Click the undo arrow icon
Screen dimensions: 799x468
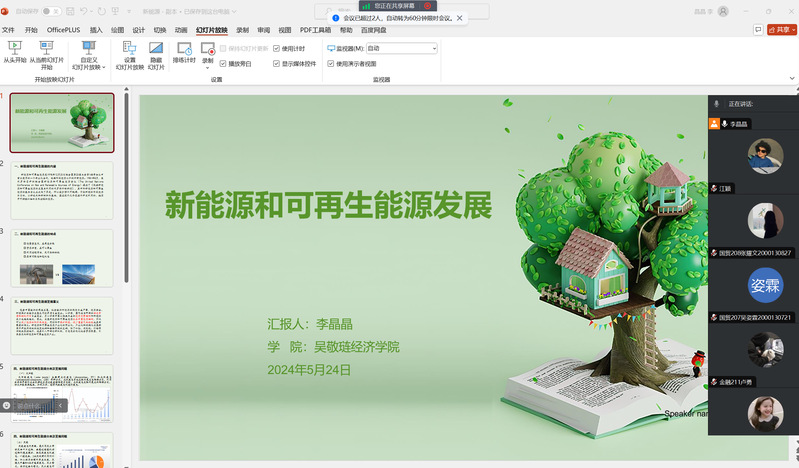pyautogui.click(x=83, y=11)
